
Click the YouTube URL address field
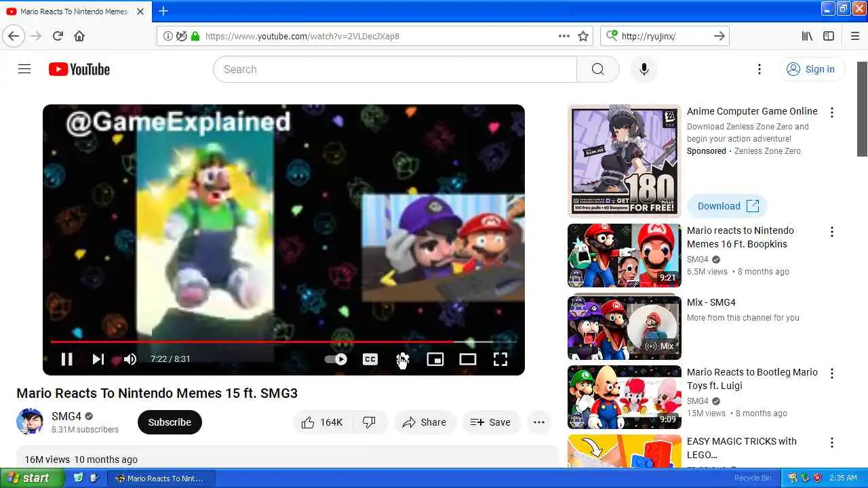[x=376, y=36]
